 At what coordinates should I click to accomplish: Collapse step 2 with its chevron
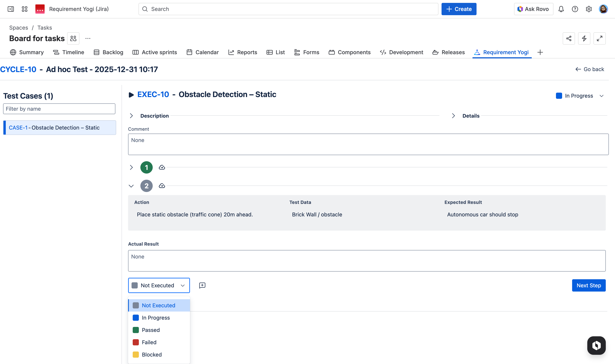coord(131,186)
